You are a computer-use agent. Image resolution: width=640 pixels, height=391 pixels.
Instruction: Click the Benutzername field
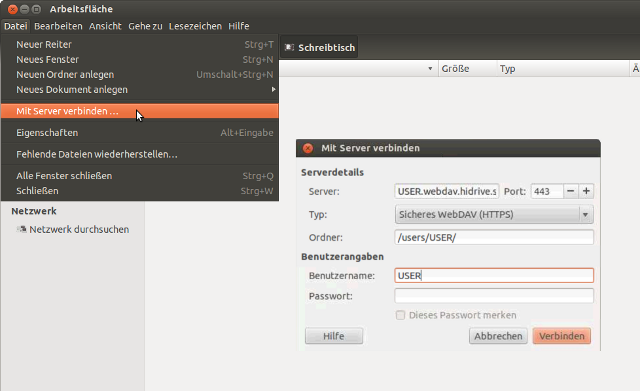click(494, 275)
